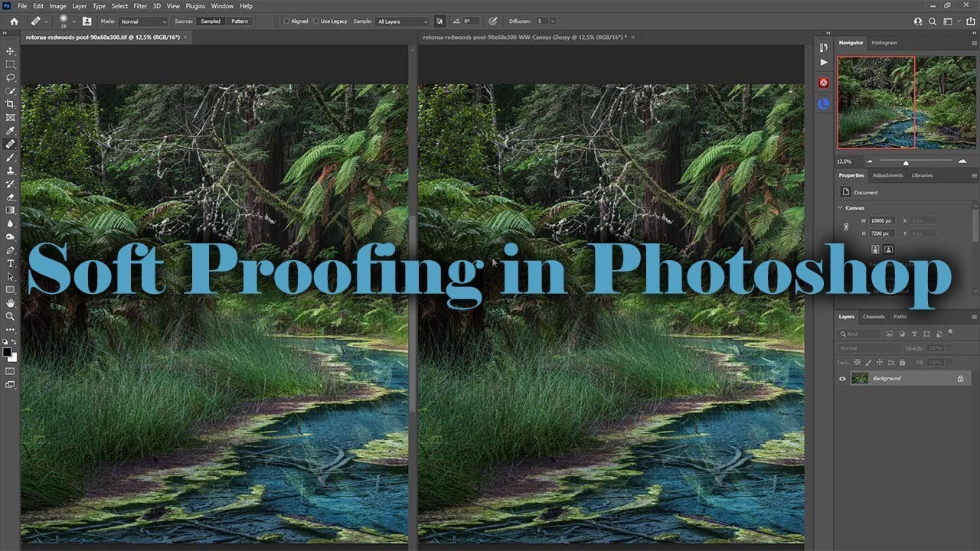Screen dimensions: 980x551
Task: Toggle the Clone Source panel icon
Action: click(87, 21)
